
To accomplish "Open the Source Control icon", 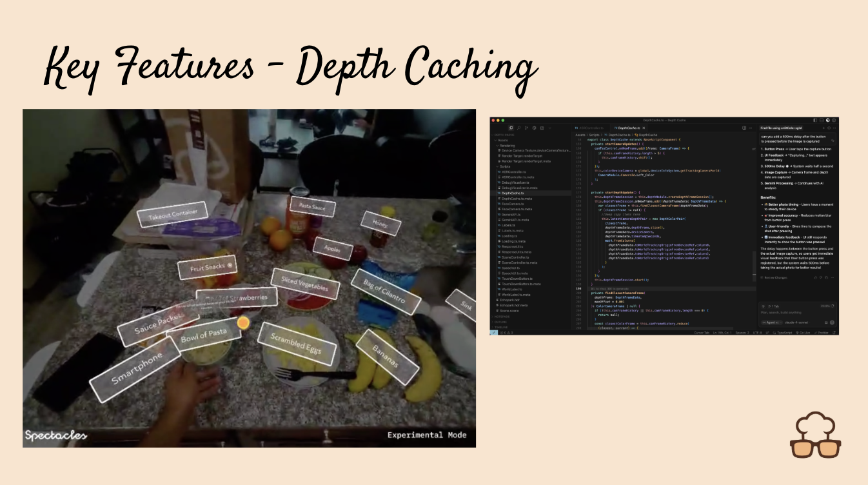I will tap(526, 128).
